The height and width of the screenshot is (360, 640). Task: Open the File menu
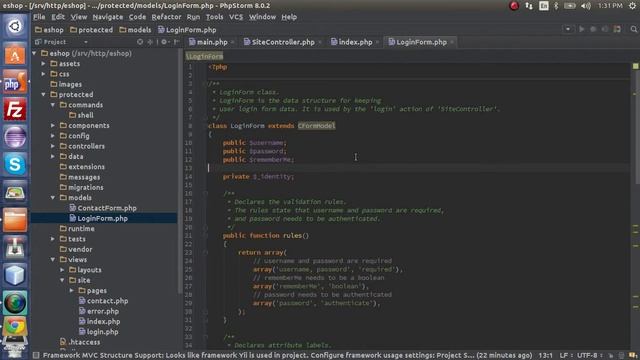39,17
